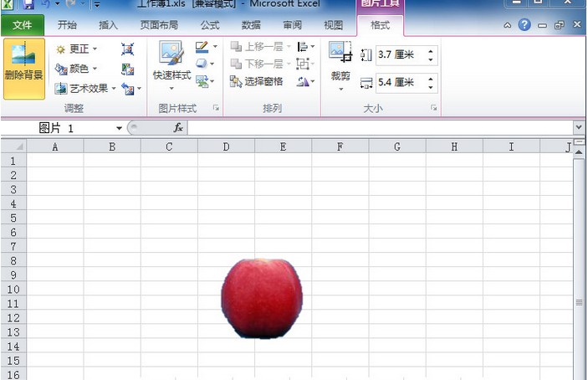588x380 pixels.
Task: Open the 颜色 color dropdown
Action: [77, 69]
